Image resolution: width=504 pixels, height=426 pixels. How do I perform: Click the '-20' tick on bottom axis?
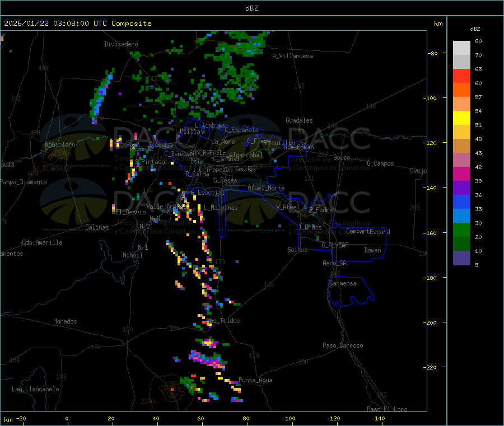21,418
